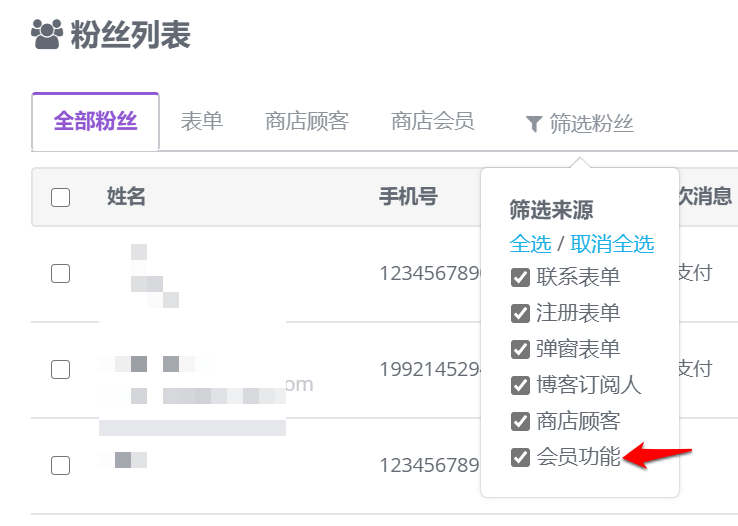
Task: Tick the select-all checkbox in the table header
Action: tap(60, 197)
